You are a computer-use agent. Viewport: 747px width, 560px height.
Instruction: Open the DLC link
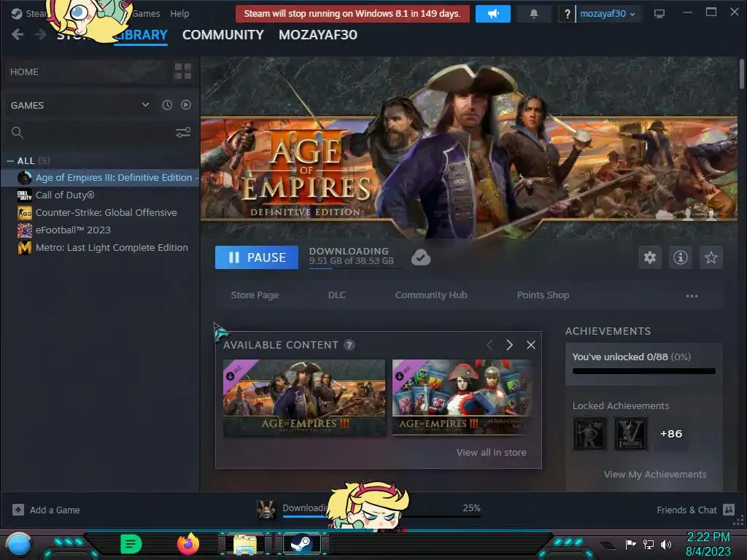pos(337,295)
